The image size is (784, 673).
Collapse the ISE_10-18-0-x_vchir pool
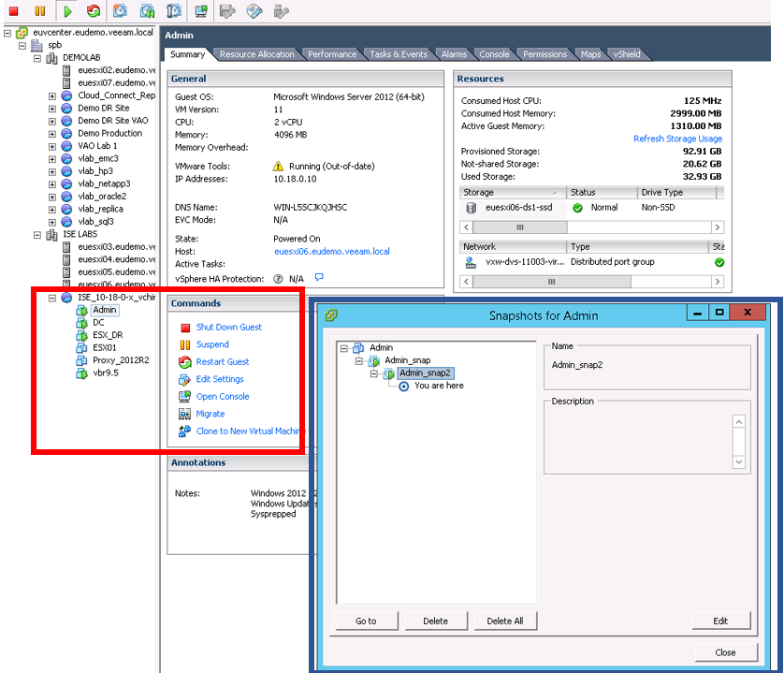coord(52,298)
